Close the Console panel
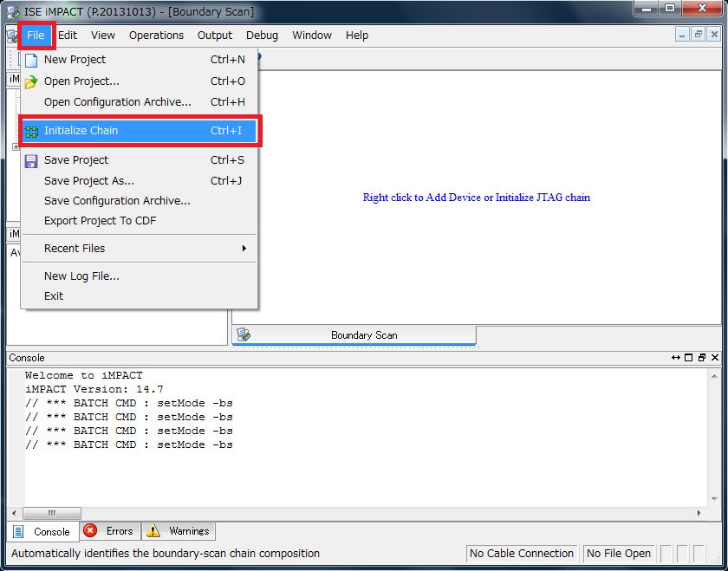The height and width of the screenshot is (571, 728). 715,358
